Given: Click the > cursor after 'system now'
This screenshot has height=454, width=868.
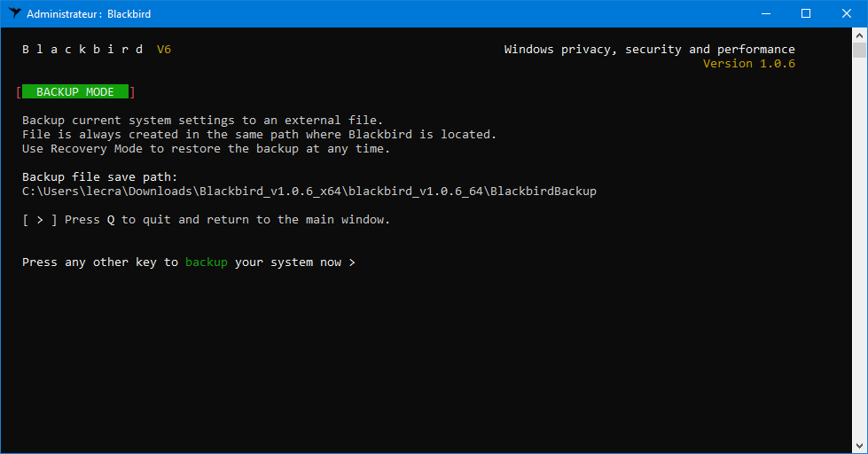Looking at the screenshot, I should click(352, 262).
